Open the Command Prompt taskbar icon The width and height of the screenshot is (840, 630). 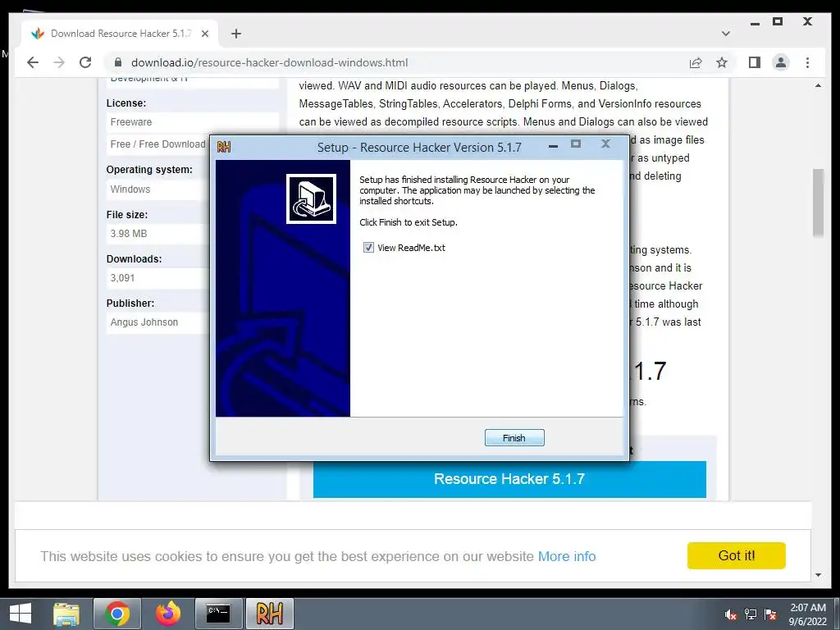(x=218, y=614)
